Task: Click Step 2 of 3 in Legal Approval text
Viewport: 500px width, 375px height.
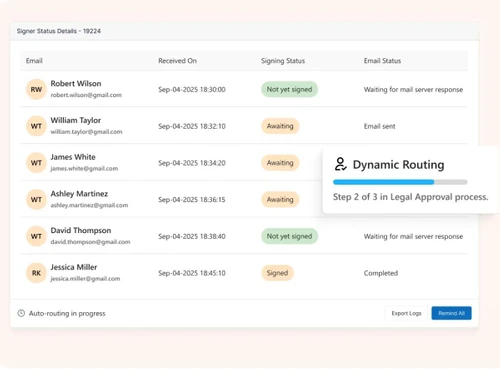Action: click(x=411, y=197)
